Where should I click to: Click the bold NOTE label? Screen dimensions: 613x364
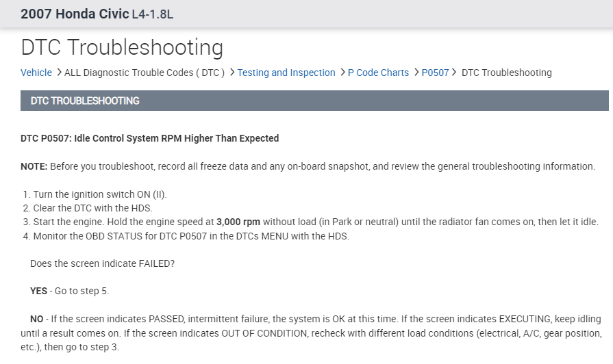click(34, 166)
